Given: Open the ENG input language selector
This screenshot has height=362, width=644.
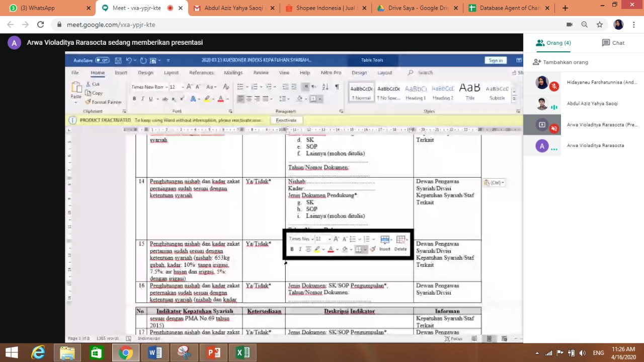Looking at the screenshot, I should pyautogui.click(x=598, y=353).
